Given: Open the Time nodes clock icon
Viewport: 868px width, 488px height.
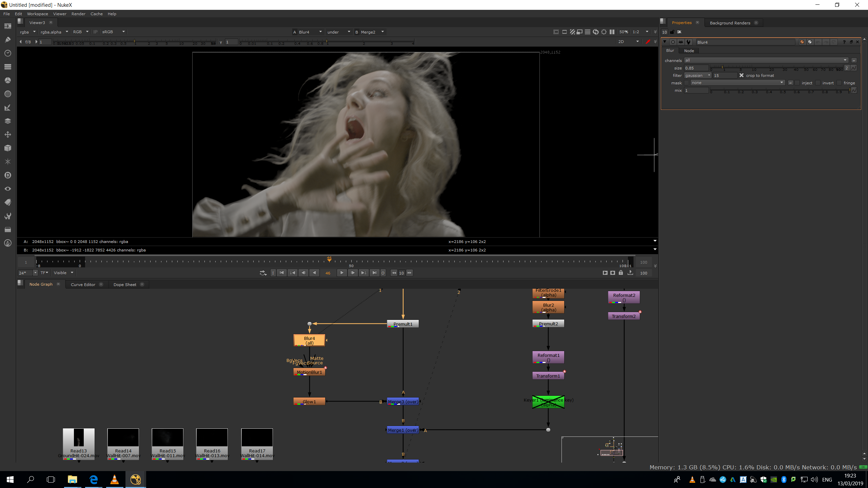Looking at the screenshot, I should pyautogui.click(x=7, y=53).
